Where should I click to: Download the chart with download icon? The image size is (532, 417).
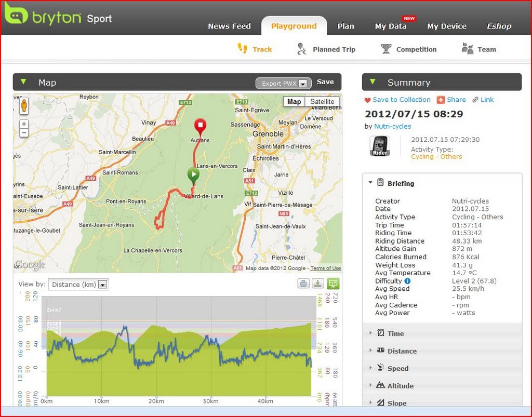(318, 284)
